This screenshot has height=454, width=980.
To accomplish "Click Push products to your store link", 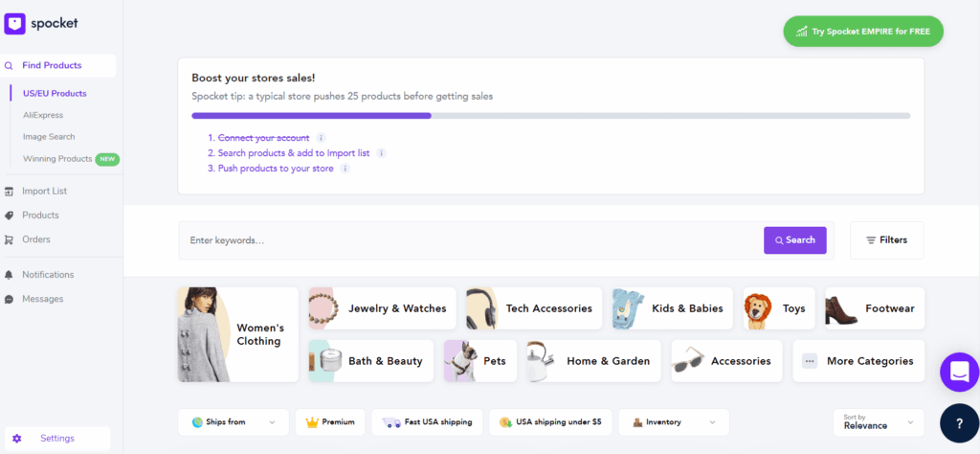I will (276, 169).
